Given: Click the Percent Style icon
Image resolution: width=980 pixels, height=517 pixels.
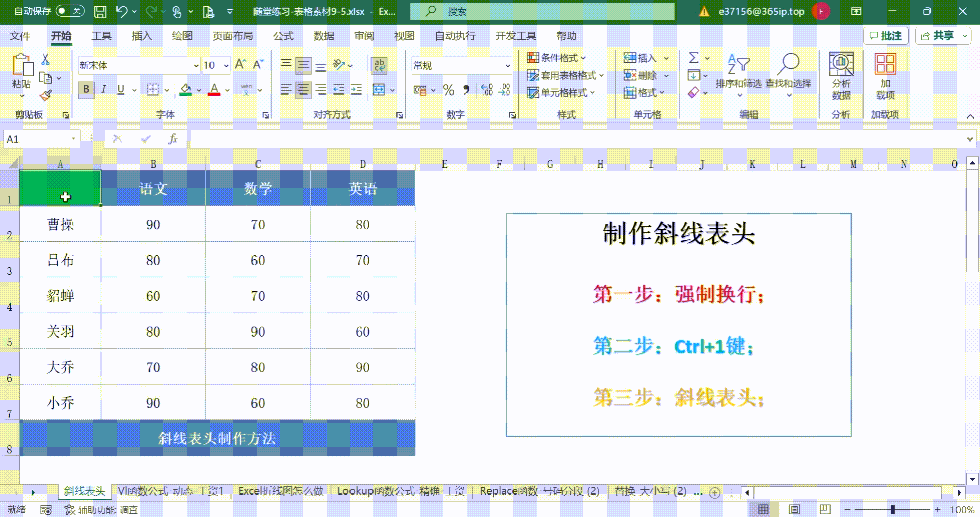Looking at the screenshot, I should [x=448, y=90].
